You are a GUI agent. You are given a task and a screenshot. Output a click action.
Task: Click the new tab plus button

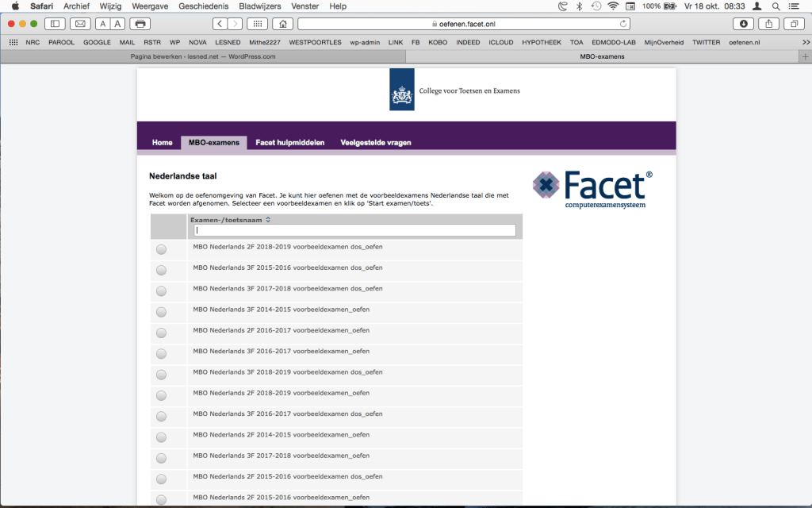click(806, 56)
